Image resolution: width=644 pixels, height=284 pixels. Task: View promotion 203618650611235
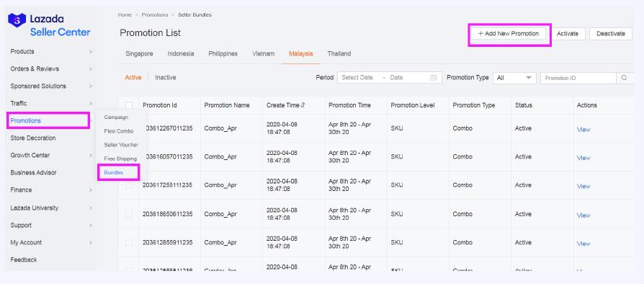pos(583,216)
